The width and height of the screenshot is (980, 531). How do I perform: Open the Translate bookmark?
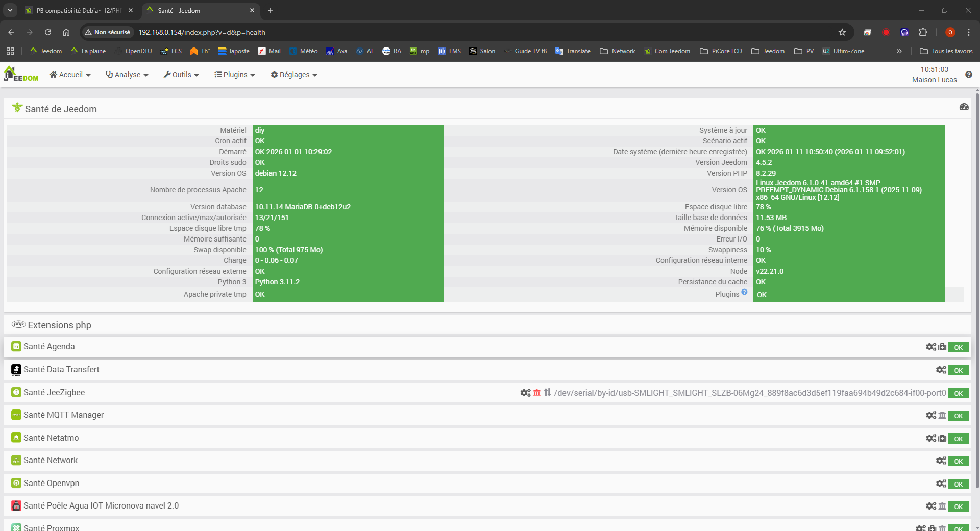pos(573,51)
